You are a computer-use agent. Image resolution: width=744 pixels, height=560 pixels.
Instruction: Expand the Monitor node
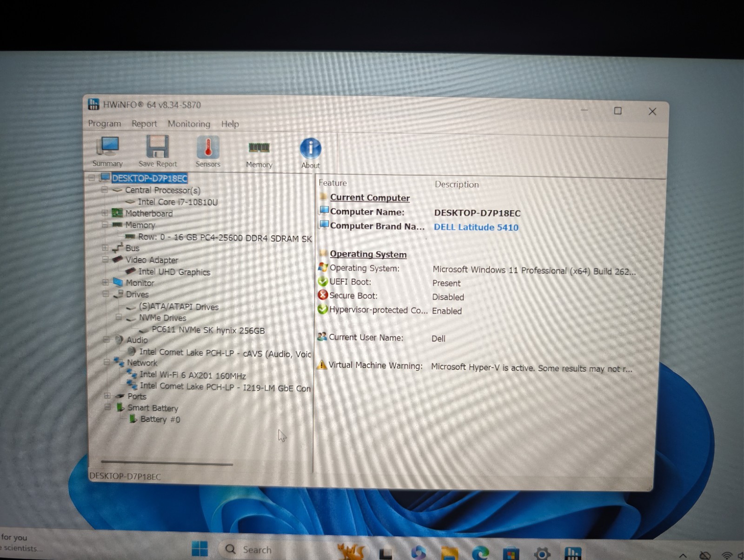coord(106,282)
